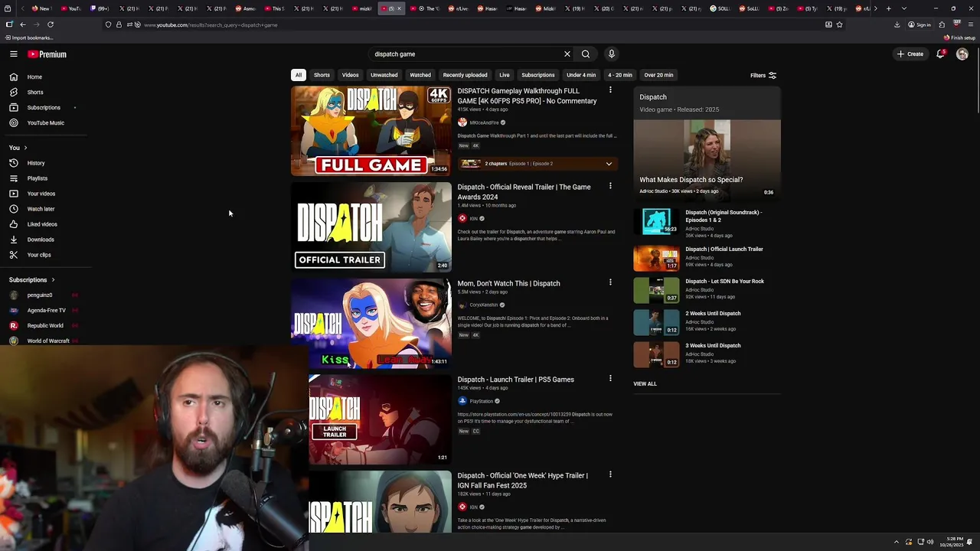The image size is (980, 551).
Task: Open the account avatar menu
Action: click(x=962, y=54)
